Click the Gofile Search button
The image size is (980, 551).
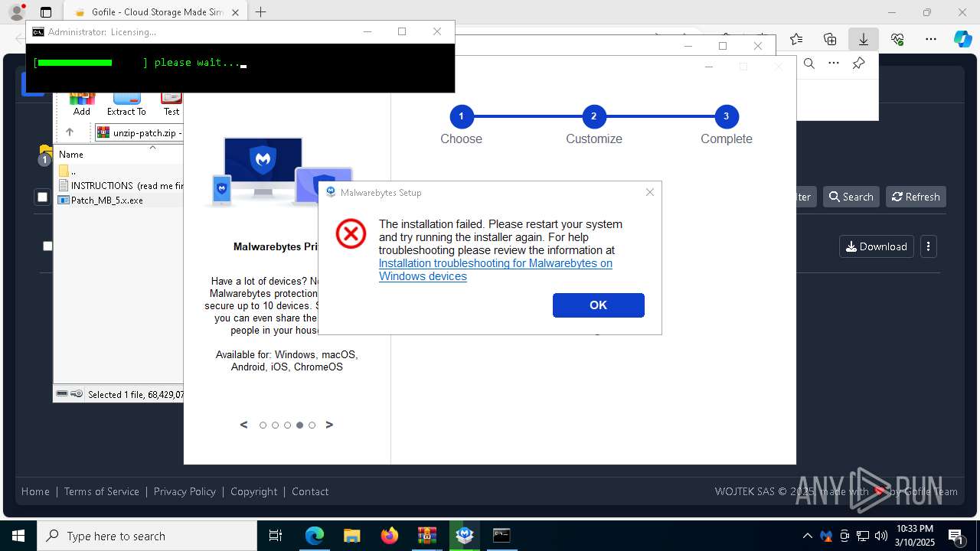click(851, 197)
